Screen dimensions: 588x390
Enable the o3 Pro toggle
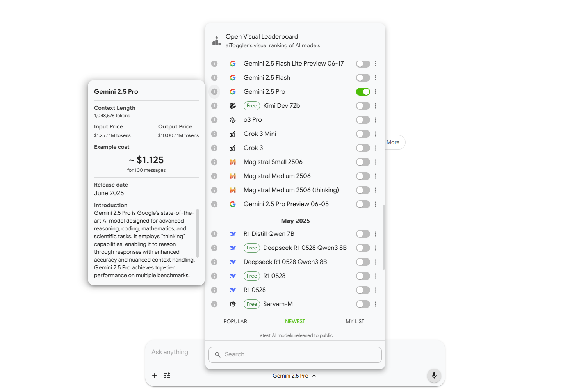coord(363,120)
